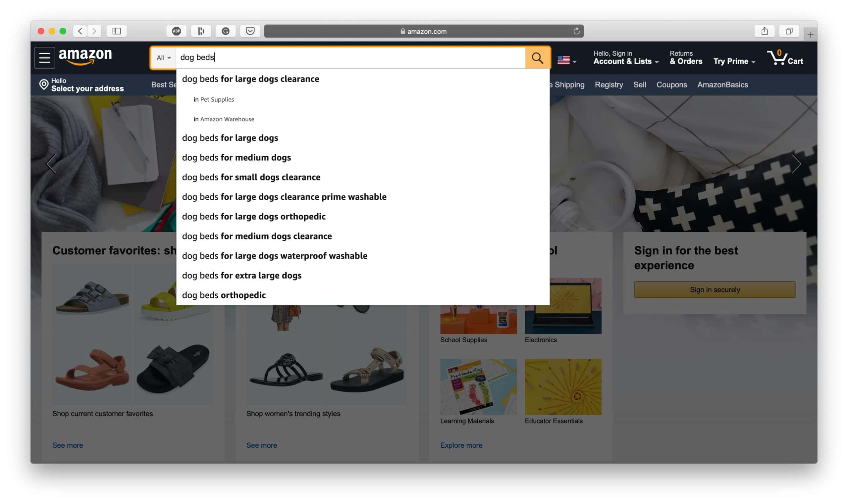Click the Safari share icon
Image resolution: width=848 pixels, height=504 pixels.
pos(764,31)
